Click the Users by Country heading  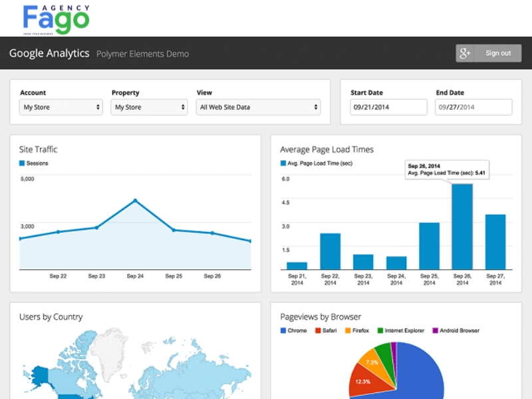pos(51,317)
